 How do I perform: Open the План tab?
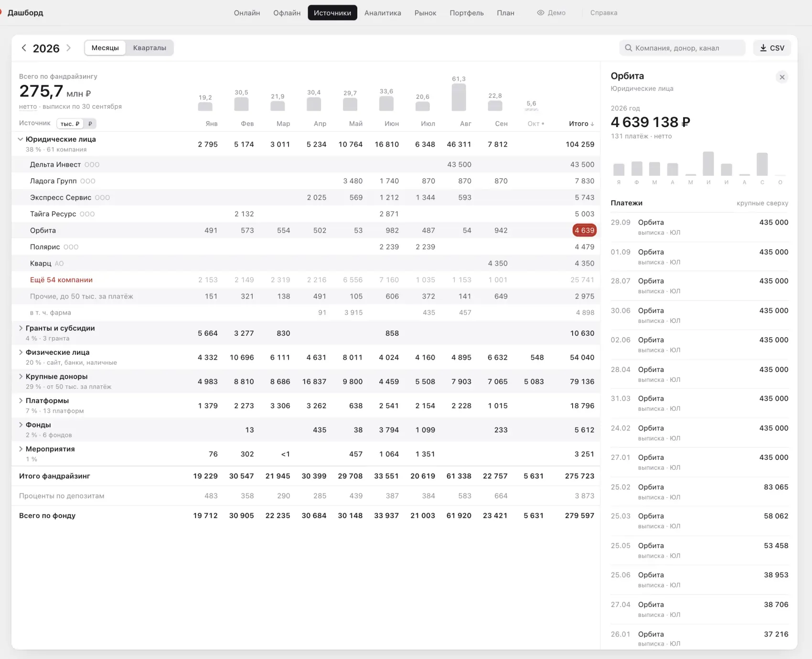point(505,13)
